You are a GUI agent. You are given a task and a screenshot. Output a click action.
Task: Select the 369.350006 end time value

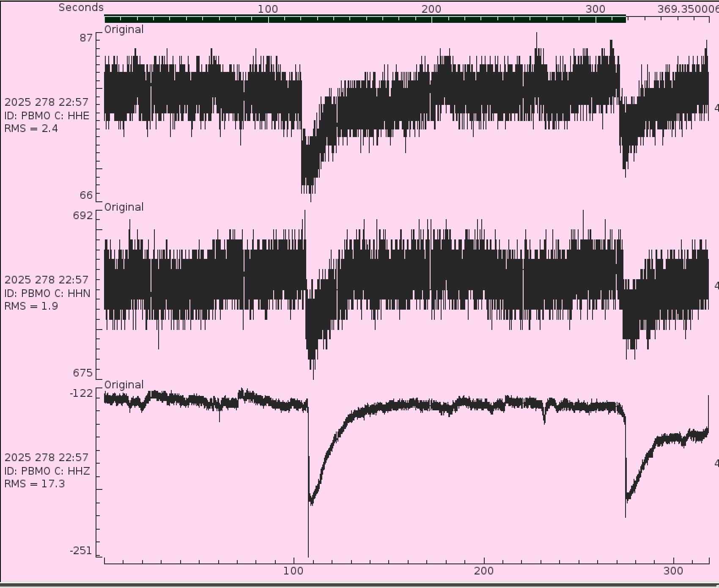click(x=687, y=9)
